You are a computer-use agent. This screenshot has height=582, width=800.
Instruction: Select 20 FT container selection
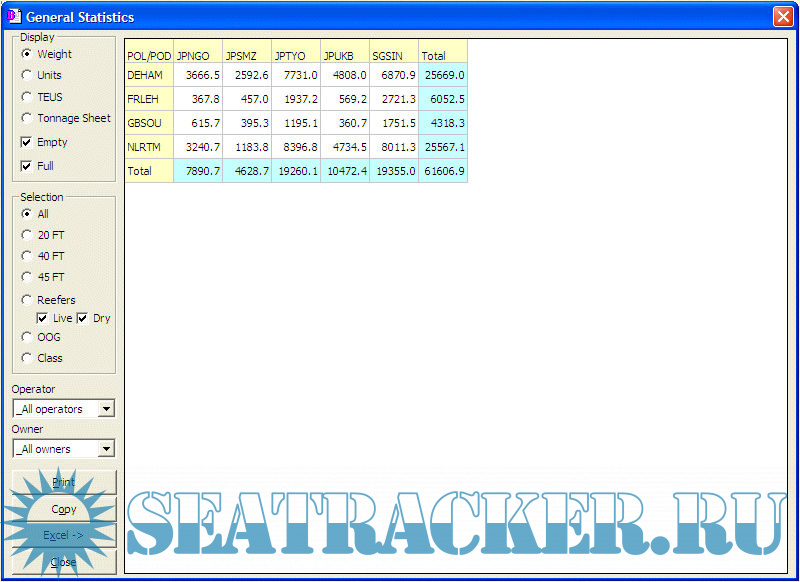tap(27, 235)
